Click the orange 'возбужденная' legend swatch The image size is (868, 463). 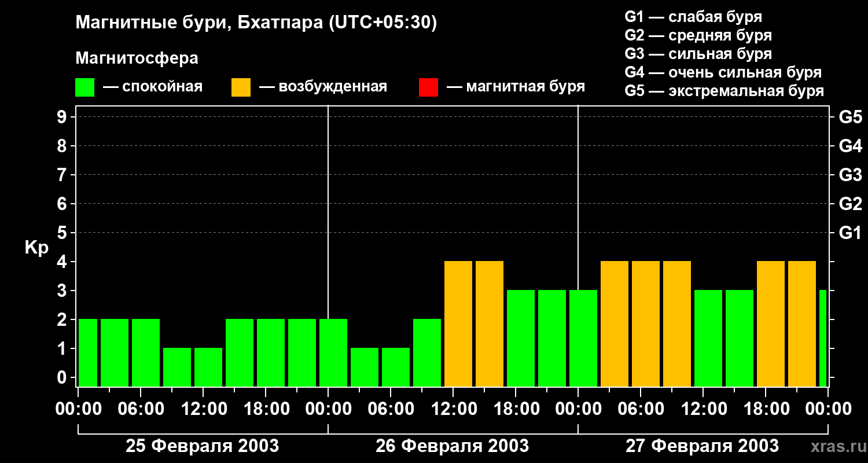(x=241, y=87)
